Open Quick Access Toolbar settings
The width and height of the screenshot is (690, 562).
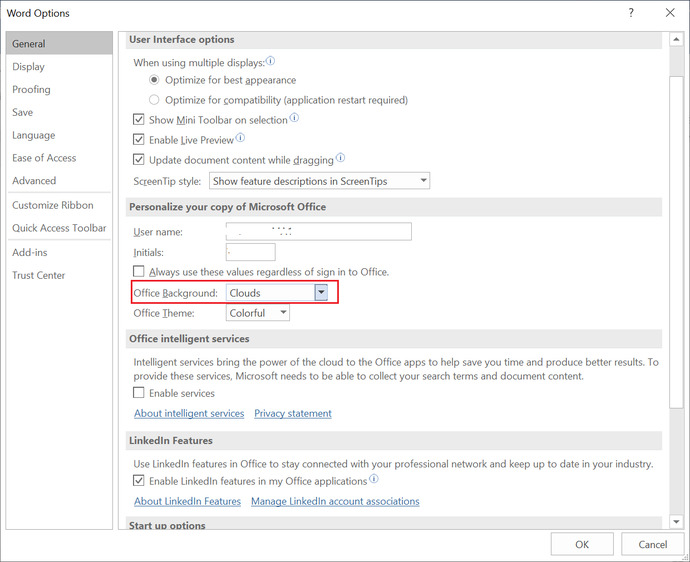coord(59,228)
